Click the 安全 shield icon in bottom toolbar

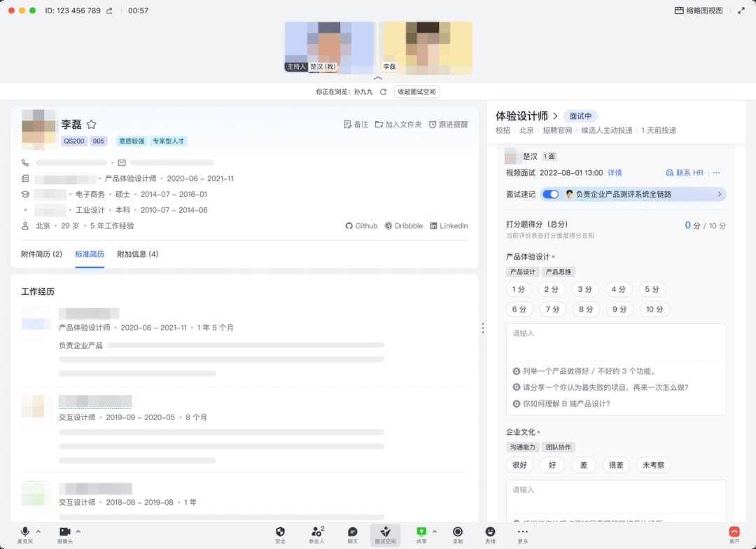click(280, 532)
